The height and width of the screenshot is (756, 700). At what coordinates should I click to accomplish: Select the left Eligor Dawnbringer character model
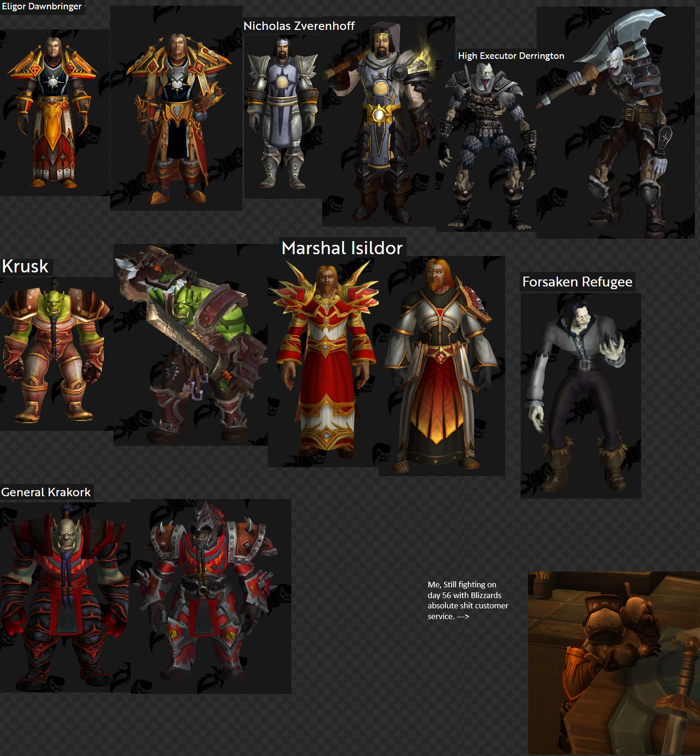point(54,112)
